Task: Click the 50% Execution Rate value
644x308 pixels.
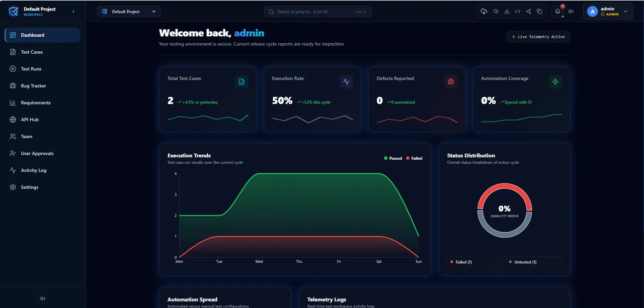Action: (x=282, y=100)
